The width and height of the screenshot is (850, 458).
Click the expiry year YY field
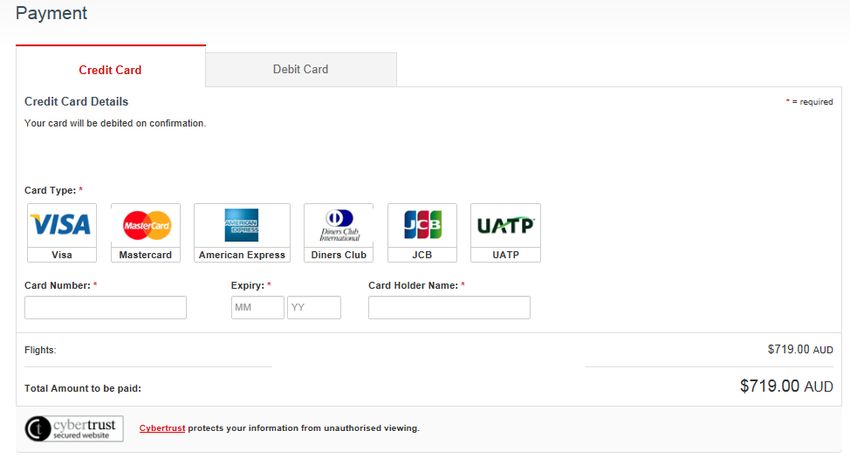[x=314, y=307]
